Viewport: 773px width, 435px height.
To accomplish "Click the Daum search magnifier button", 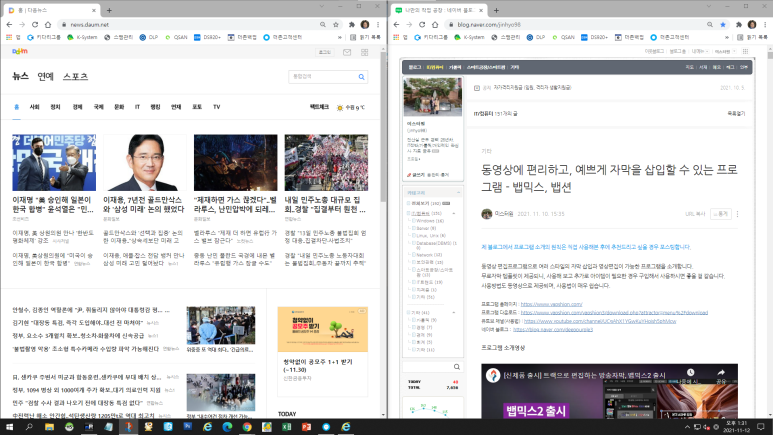I will (361, 77).
